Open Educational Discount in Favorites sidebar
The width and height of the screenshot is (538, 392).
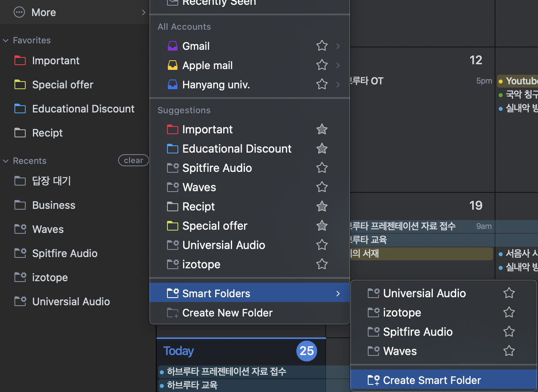point(74,109)
